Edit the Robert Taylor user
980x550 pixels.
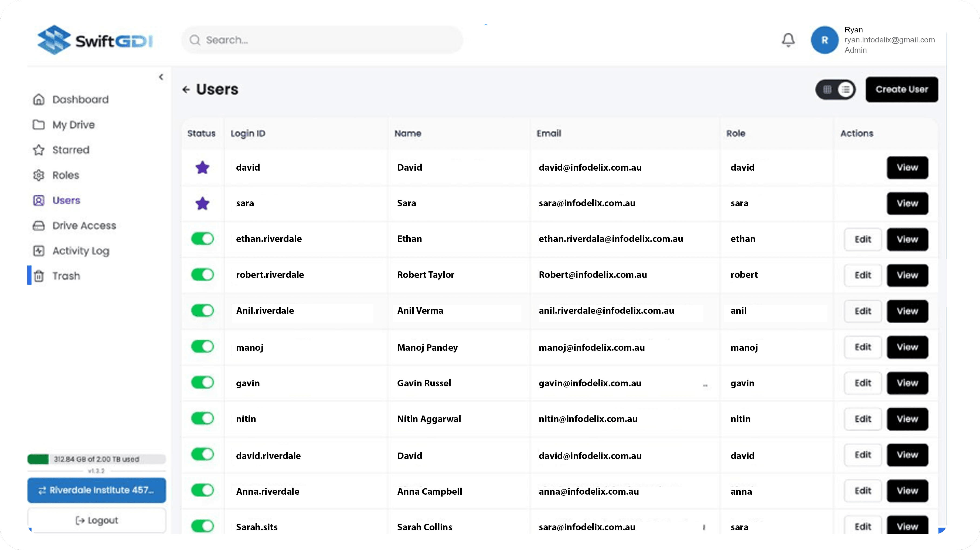pos(862,275)
